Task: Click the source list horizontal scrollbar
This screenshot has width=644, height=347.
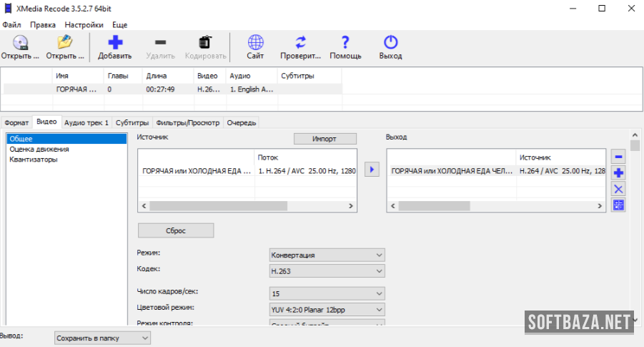Action: coord(218,205)
